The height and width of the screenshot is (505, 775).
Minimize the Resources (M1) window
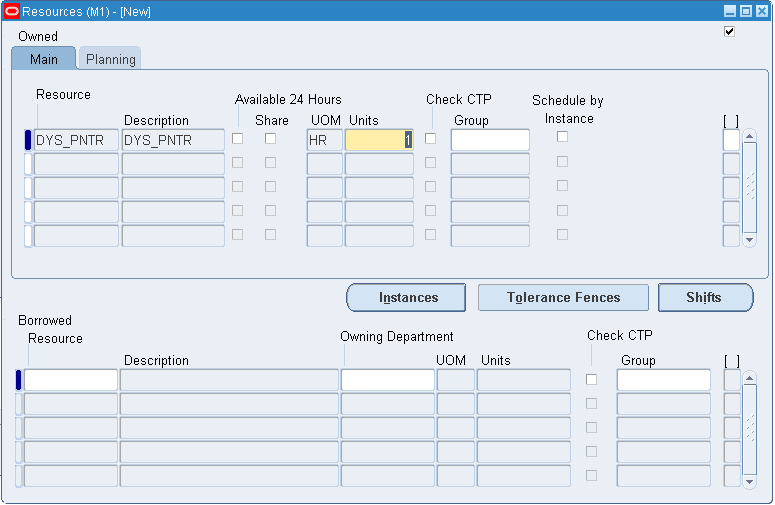(x=730, y=11)
